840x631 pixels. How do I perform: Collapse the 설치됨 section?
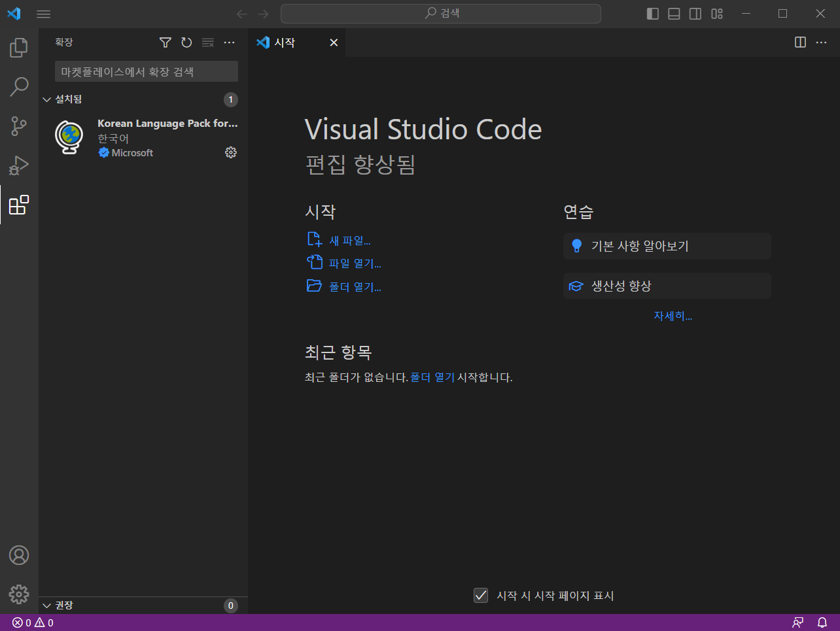(143, 99)
